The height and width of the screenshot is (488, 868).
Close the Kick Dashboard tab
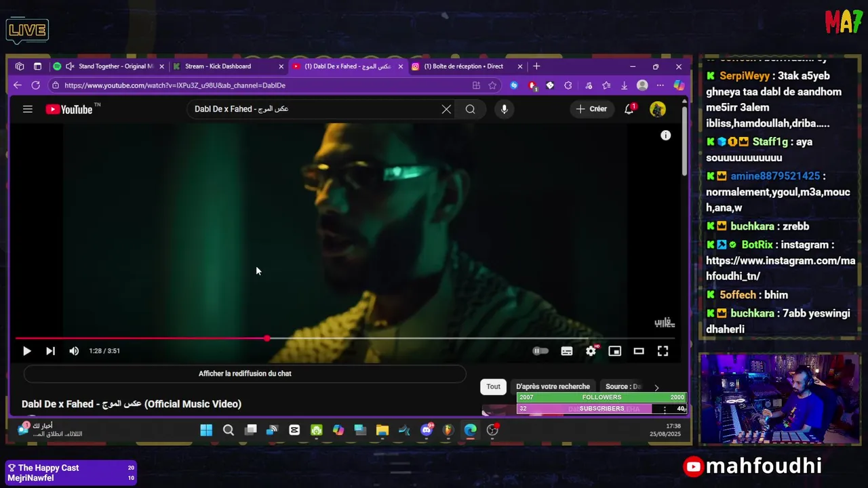[281, 66]
